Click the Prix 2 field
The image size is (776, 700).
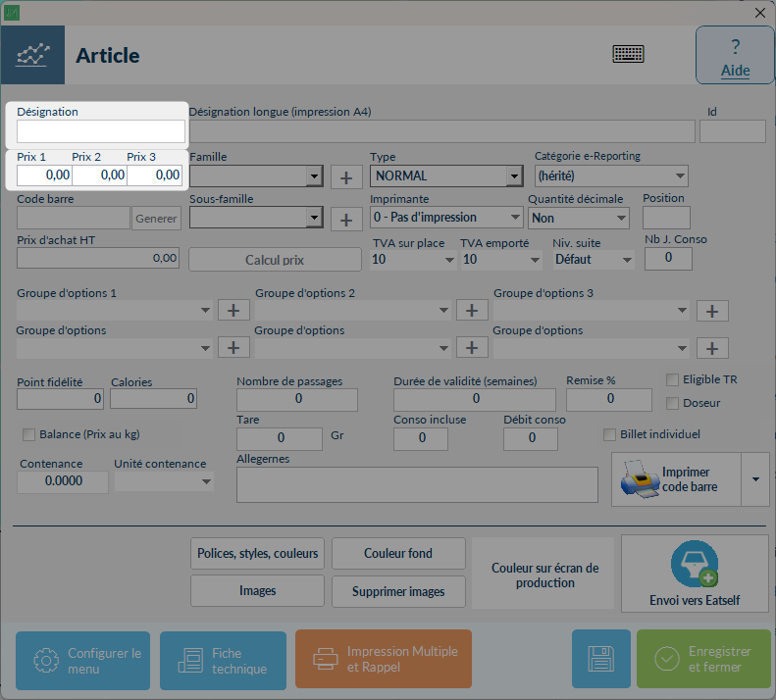(x=99, y=175)
